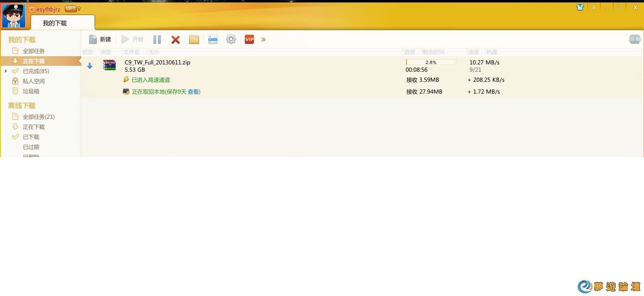Open the dropdown arrow beside username esyfltbjrz
This screenshot has height=296, width=644.
pyautogui.click(x=32, y=10)
